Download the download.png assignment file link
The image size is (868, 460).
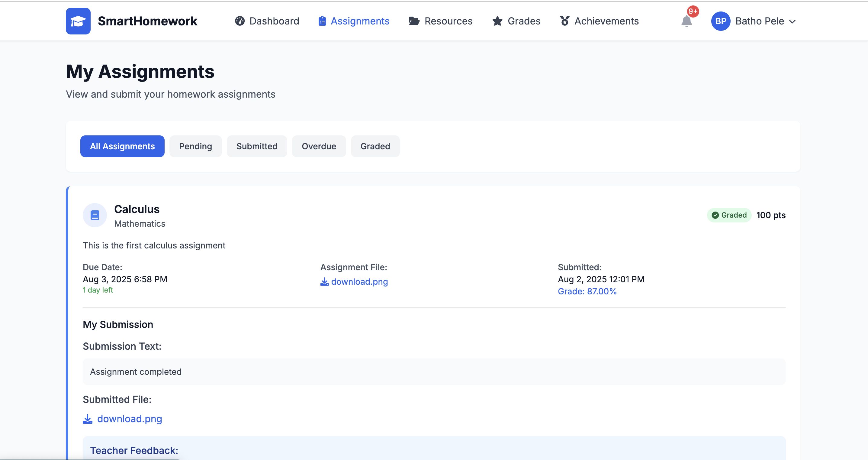click(x=359, y=282)
